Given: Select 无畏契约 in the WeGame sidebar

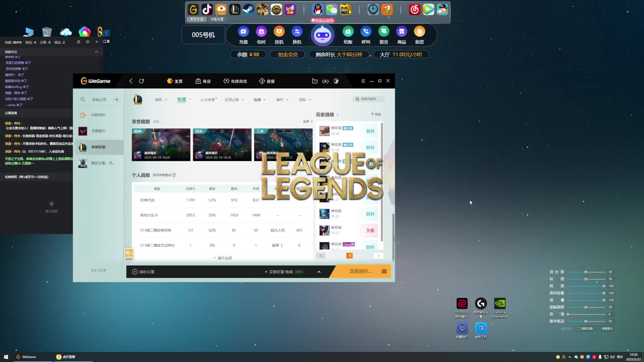Looking at the screenshot, I should pos(98,131).
